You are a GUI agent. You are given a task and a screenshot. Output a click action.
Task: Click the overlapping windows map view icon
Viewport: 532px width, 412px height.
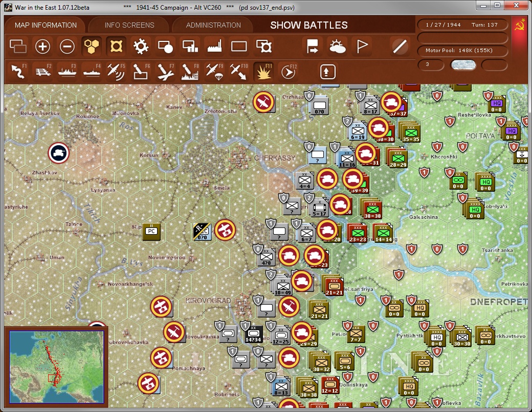tap(18, 46)
